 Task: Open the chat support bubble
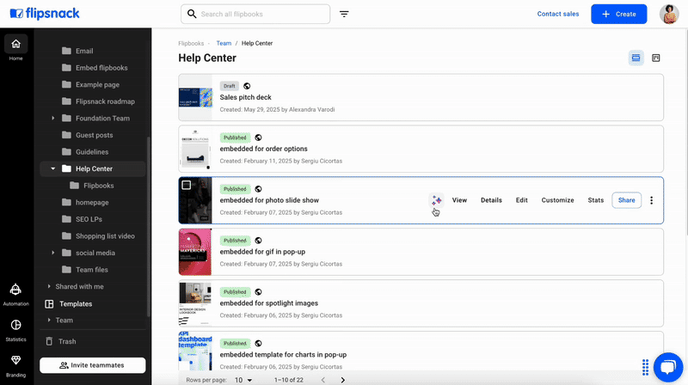pos(668,367)
